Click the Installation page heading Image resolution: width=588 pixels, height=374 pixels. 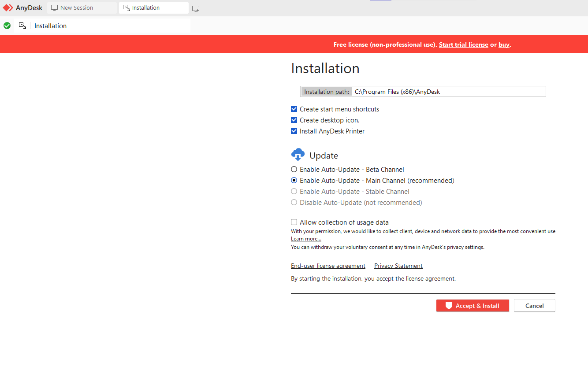click(325, 68)
